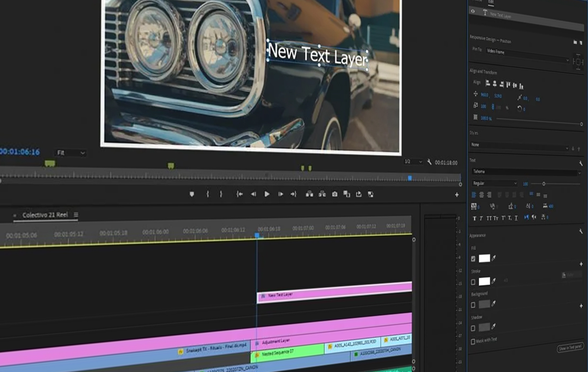Select the Colectivo 21 Reel sequence tab

[x=45, y=215]
